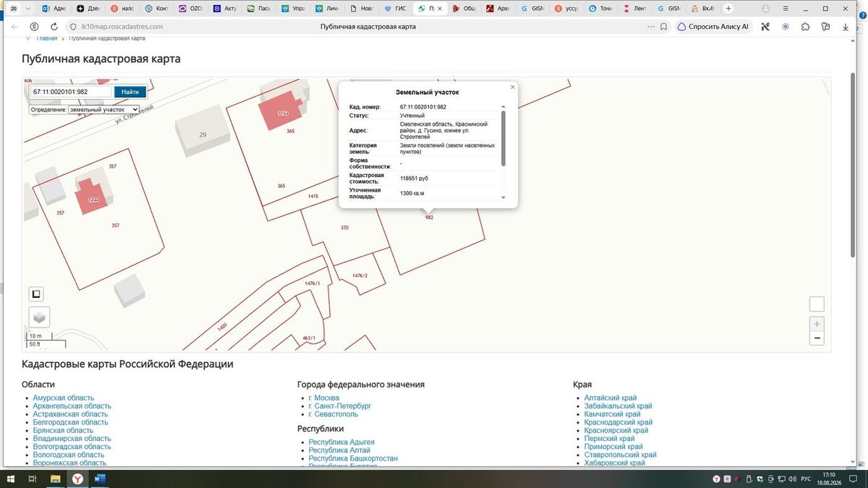Switch to the Адм browser tab

pyautogui.click(x=55, y=9)
